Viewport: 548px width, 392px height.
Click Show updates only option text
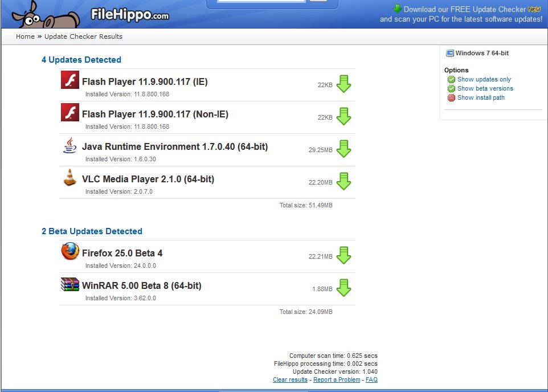click(x=484, y=79)
